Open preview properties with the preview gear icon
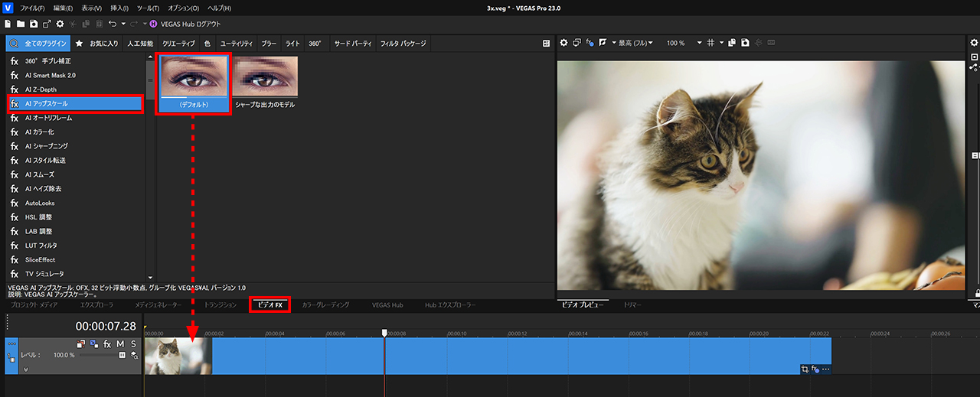The image size is (980, 397). point(563,43)
